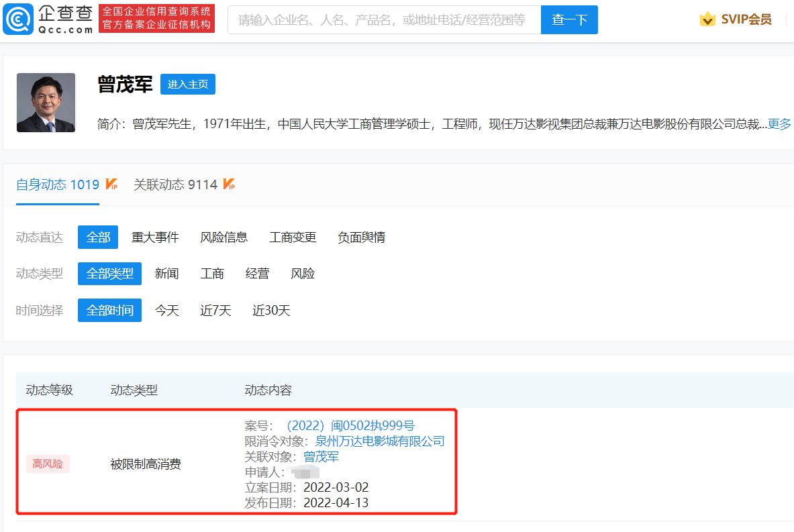Click the 被限制高消费 type cell
Screen dimensions: 794x532
146,464
